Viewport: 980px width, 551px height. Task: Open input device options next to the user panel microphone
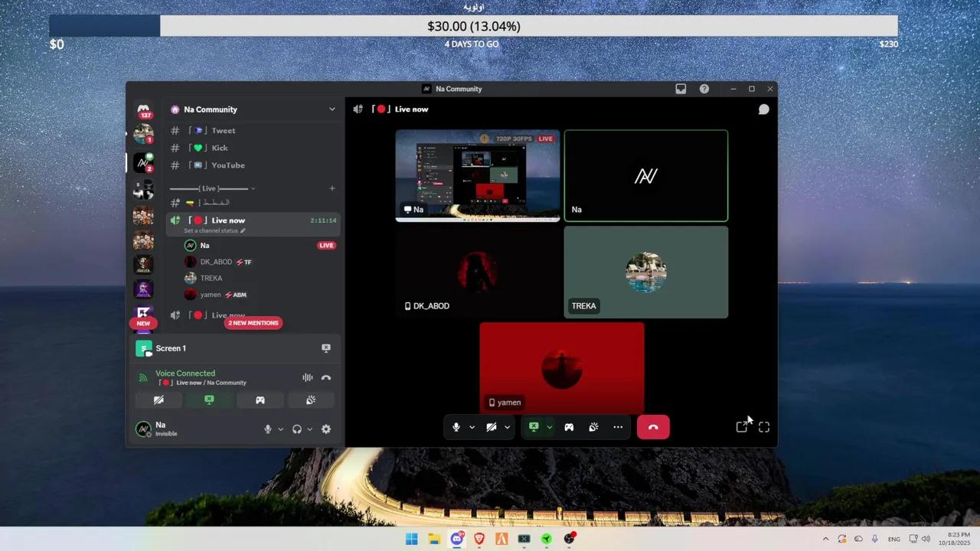coord(280,429)
